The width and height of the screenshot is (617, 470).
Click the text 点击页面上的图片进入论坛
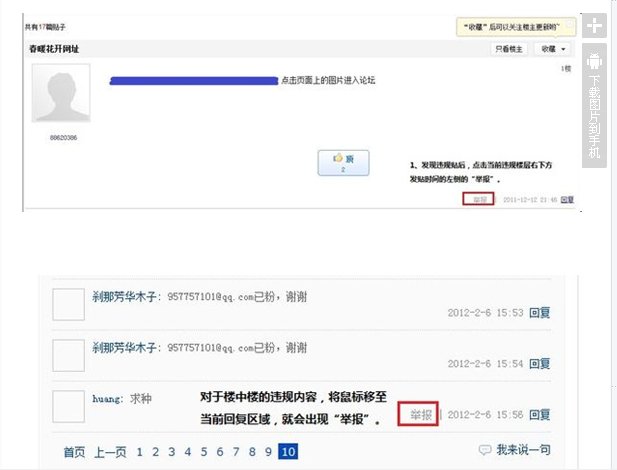(x=328, y=80)
